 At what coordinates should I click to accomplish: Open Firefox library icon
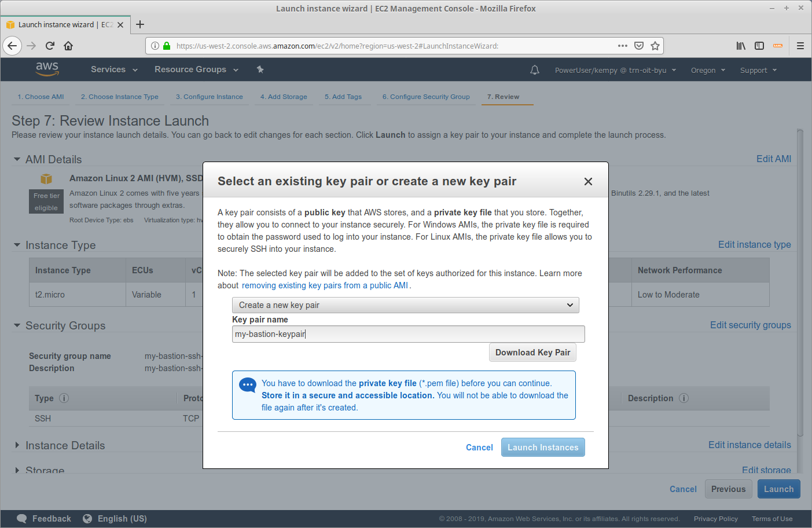pyautogui.click(x=741, y=46)
